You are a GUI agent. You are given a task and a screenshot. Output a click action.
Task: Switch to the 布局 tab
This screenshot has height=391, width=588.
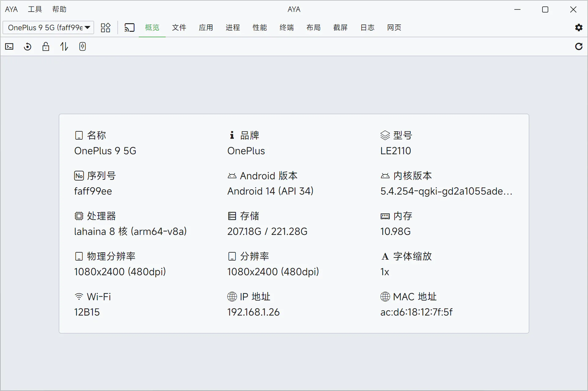pyautogui.click(x=314, y=27)
